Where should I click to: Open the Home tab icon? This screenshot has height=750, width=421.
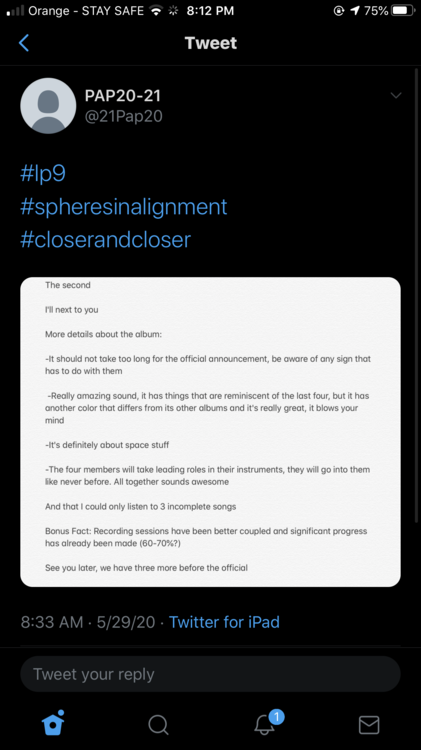(53, 723)
